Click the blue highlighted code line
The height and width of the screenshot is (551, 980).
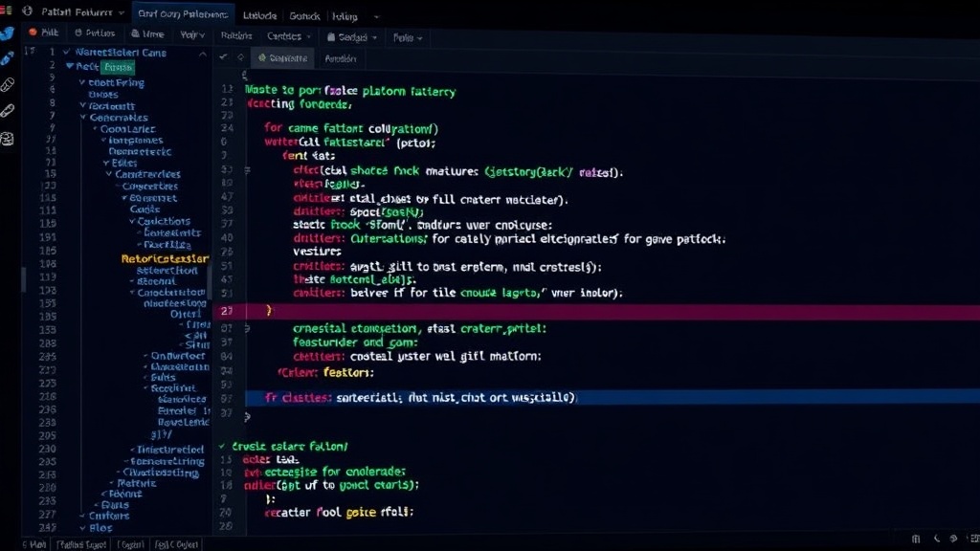(x=612, y=397)
